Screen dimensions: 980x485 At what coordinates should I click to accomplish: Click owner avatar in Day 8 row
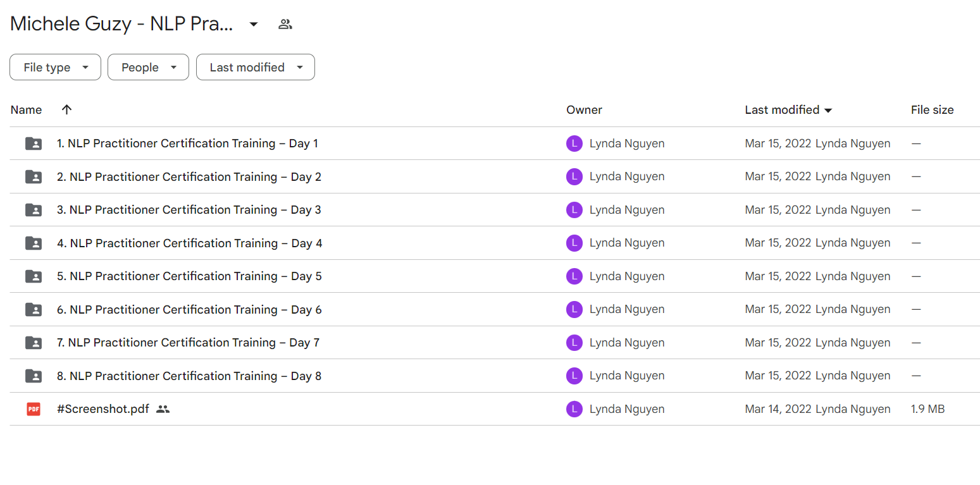tap(574, 376)
